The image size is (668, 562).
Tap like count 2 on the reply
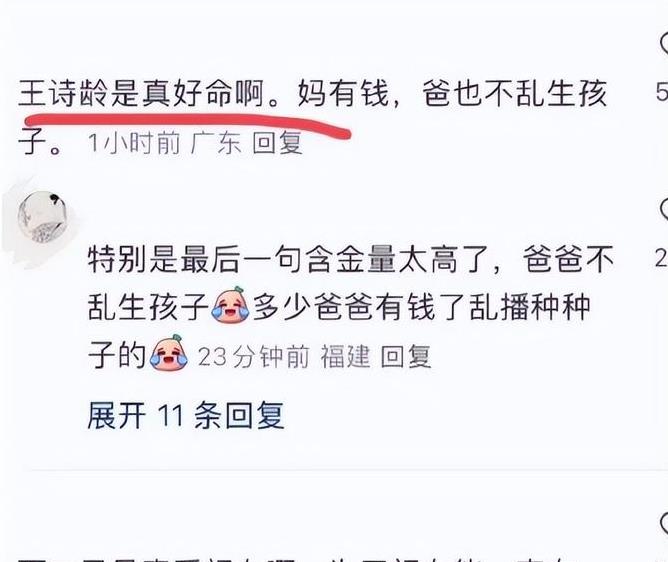(x=662, y=258)
